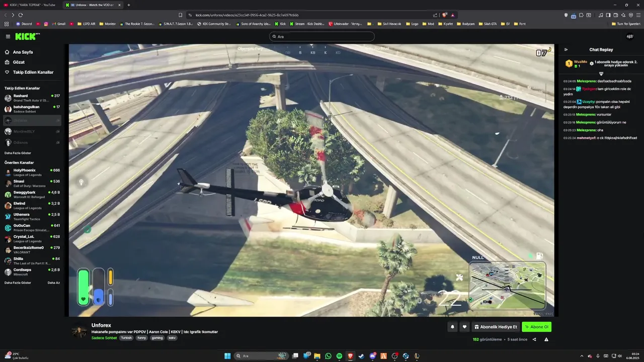Expand recommended channels with Daha Fazla Göster
This screenshot has height=362, width=644.
18,283
